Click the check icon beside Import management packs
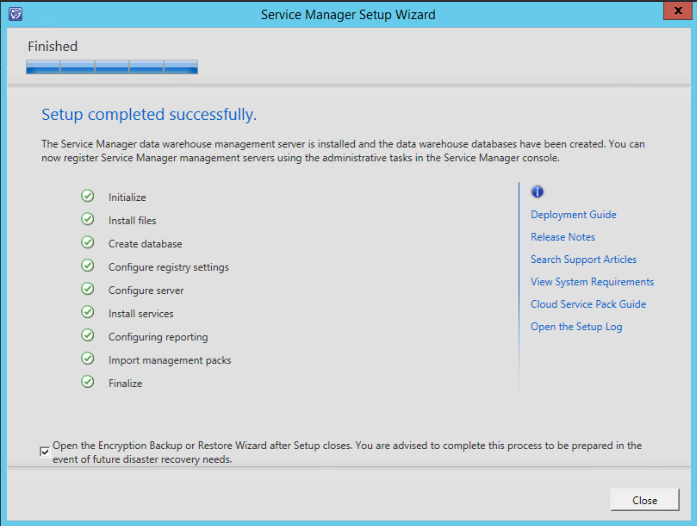Screen dimensions: 697x526 pyautogui.click(x=88, y=359)
